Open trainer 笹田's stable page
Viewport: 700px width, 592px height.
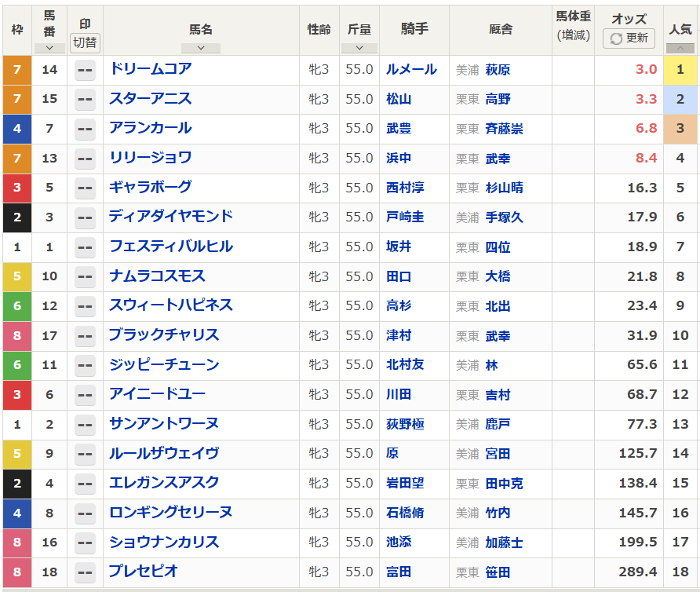coord(498,572)
